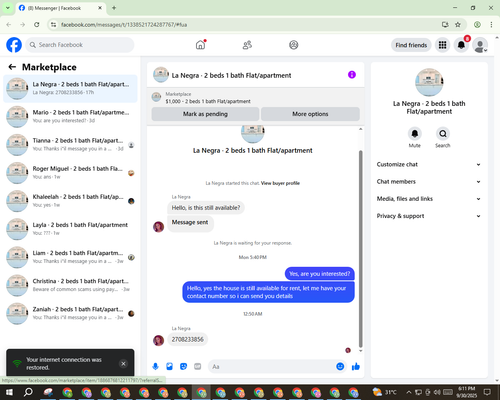Open Christina conversation in list
Viewport: 500px width, 400px height.
click(70, 285)
